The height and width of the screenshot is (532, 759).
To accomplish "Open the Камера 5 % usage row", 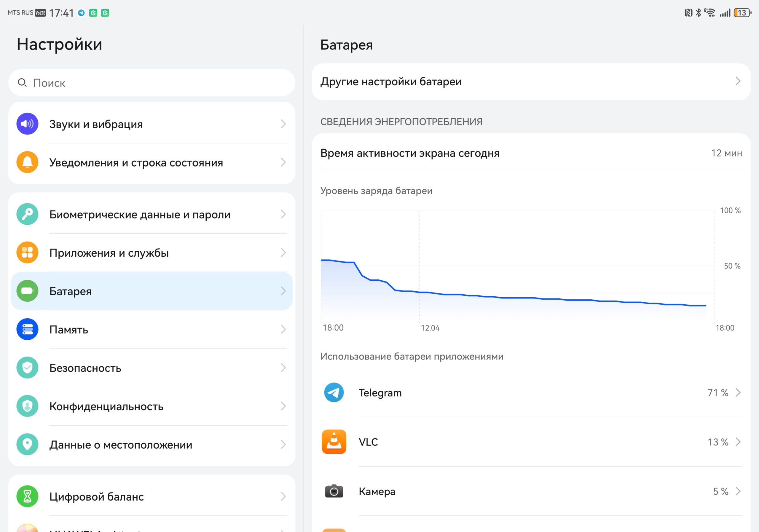I will coord(531,491).
